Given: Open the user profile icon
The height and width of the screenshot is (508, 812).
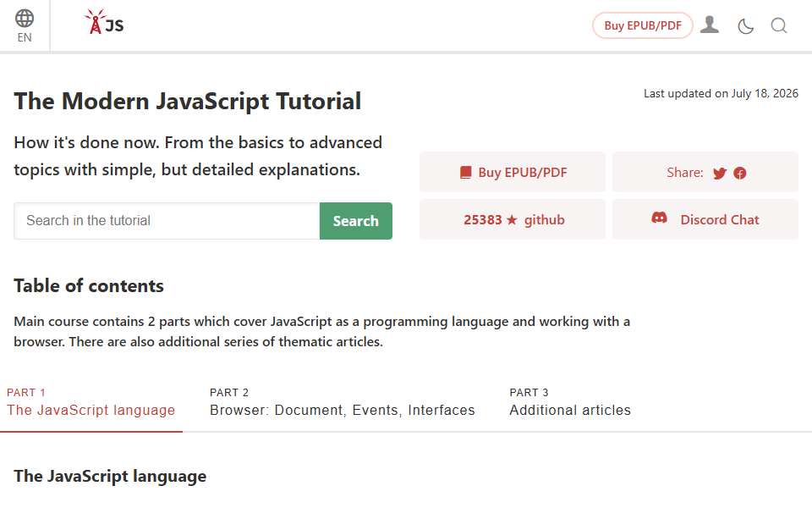Looking at the screenshot, I should coord(710,25).
